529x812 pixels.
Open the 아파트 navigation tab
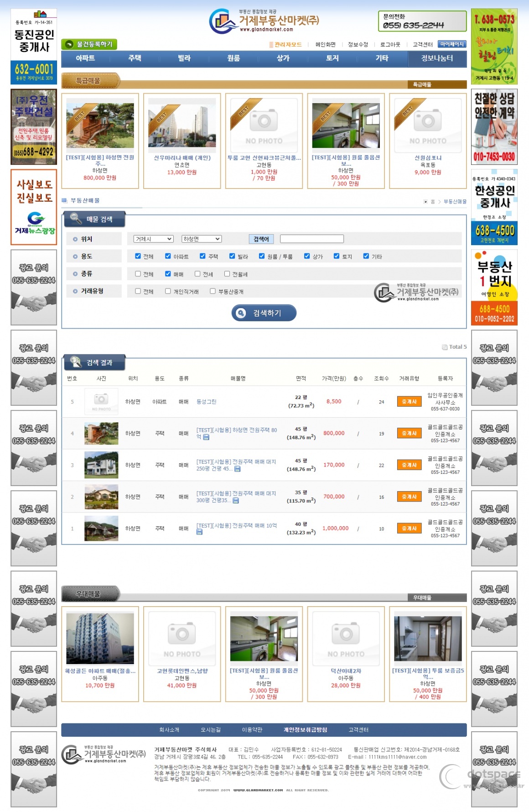85,58
